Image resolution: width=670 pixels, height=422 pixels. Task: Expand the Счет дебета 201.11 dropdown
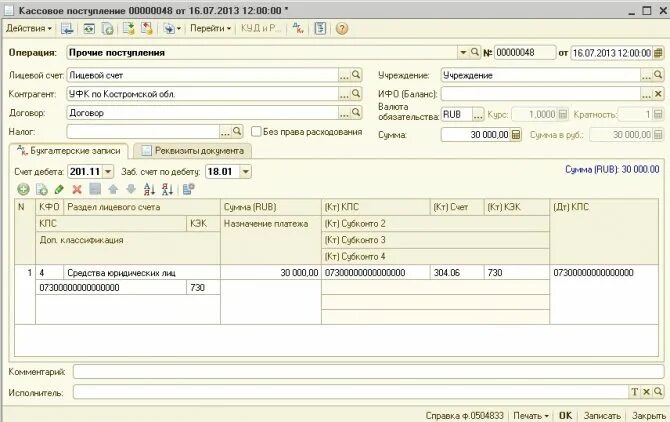[108, 172]
